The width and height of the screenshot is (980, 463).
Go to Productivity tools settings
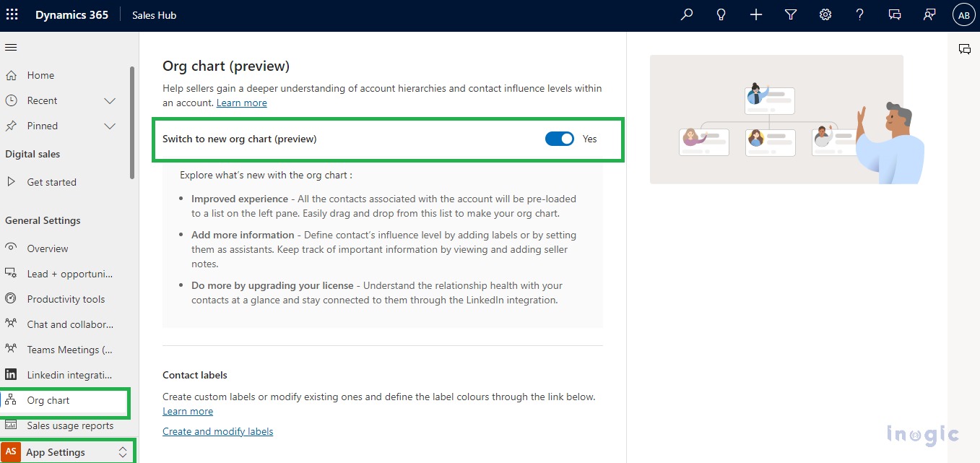tap(66, 299)
